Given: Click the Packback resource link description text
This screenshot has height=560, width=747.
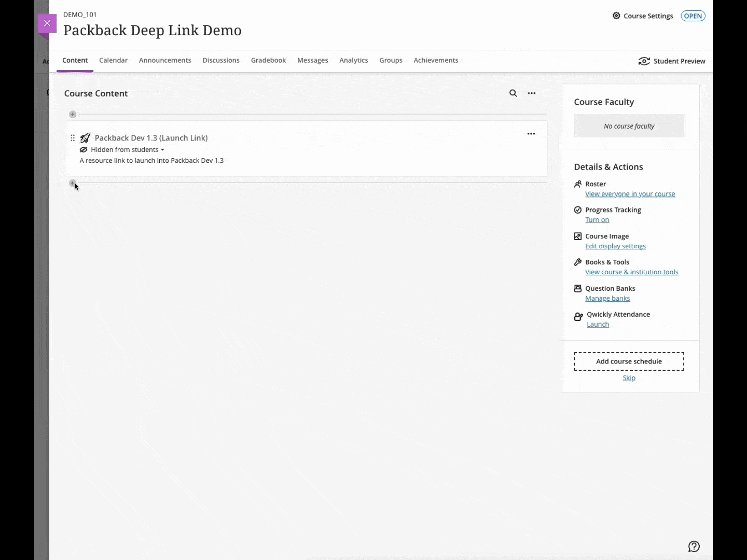Looking at the screenshot, I should pyautogui.click(x=151, y=161).
